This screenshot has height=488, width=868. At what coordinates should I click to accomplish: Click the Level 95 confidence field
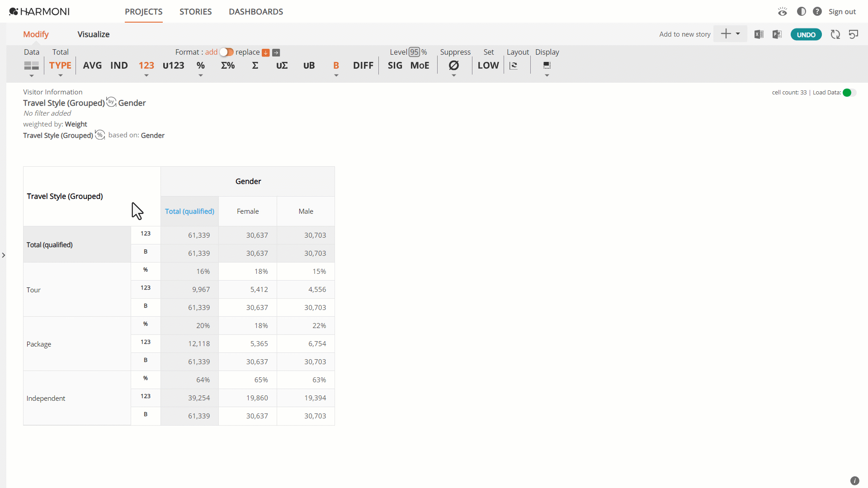(415, 52)
